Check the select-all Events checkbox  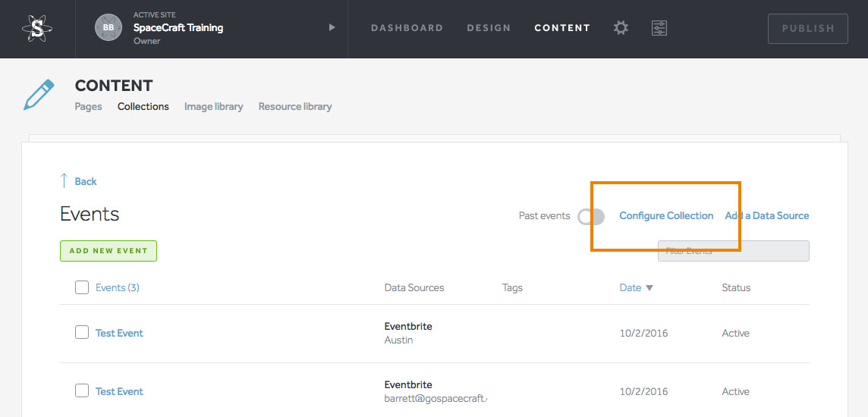[82, 287]
